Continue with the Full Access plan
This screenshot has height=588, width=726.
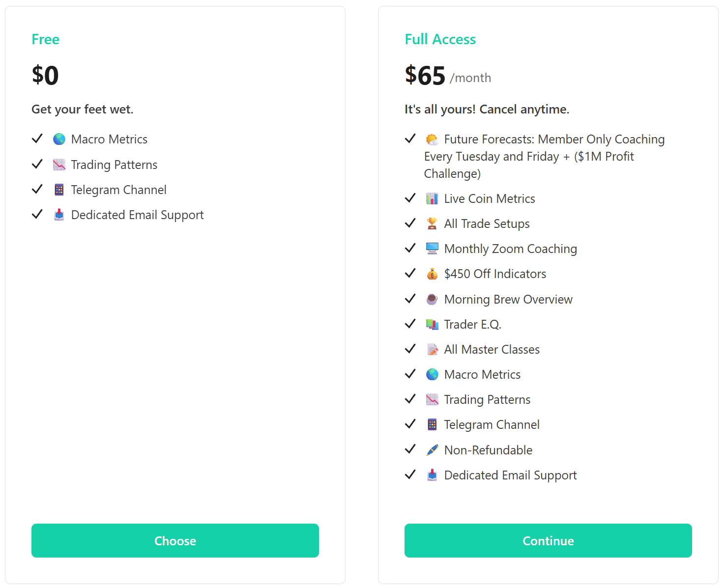point(548,540)
